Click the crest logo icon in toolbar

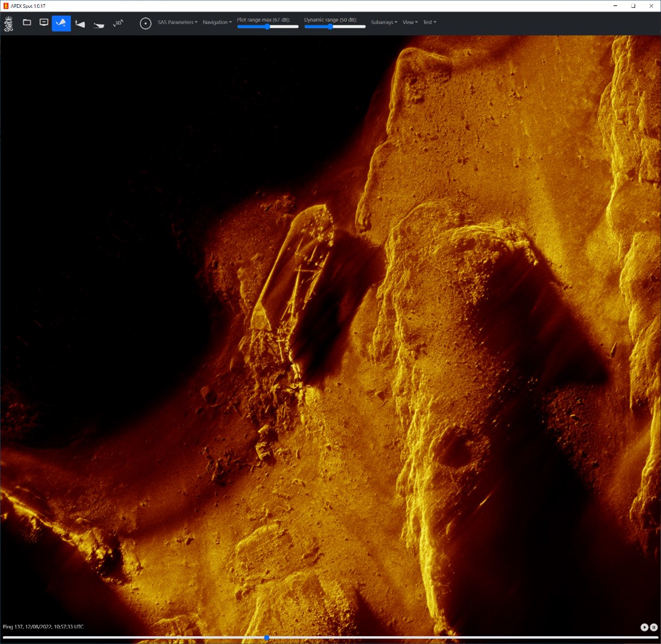click(8, 23)
